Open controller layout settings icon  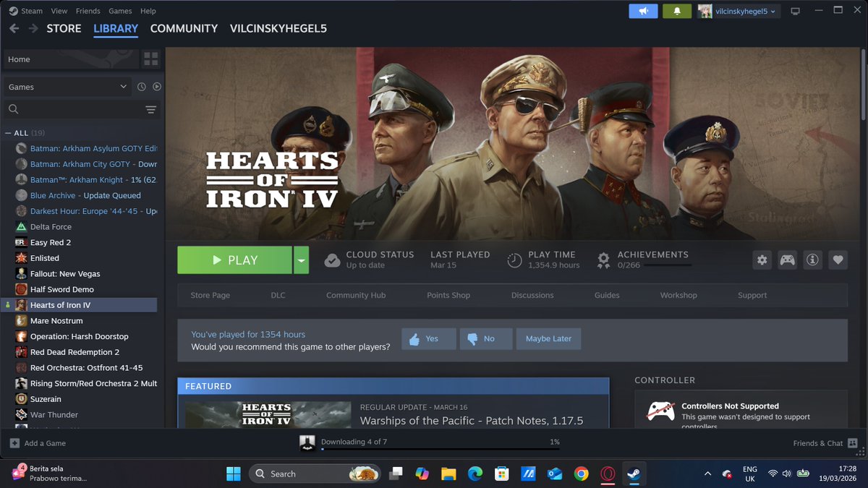point(787,260)
